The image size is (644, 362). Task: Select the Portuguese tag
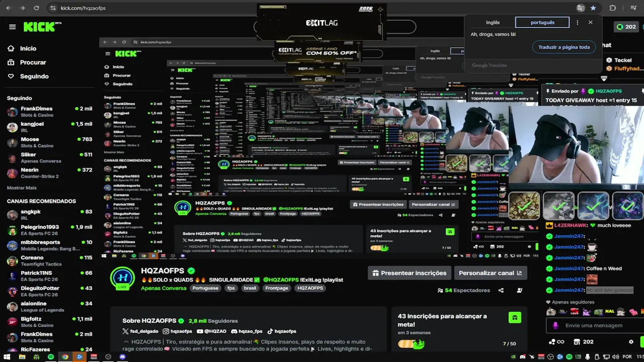click(205, 288)
